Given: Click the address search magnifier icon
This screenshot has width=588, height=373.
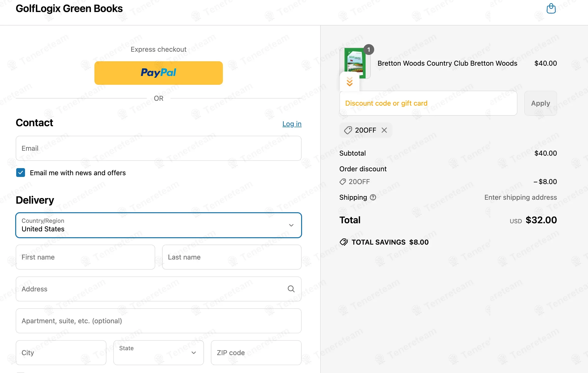Looking at the screenshot, I should coord(291,289).
